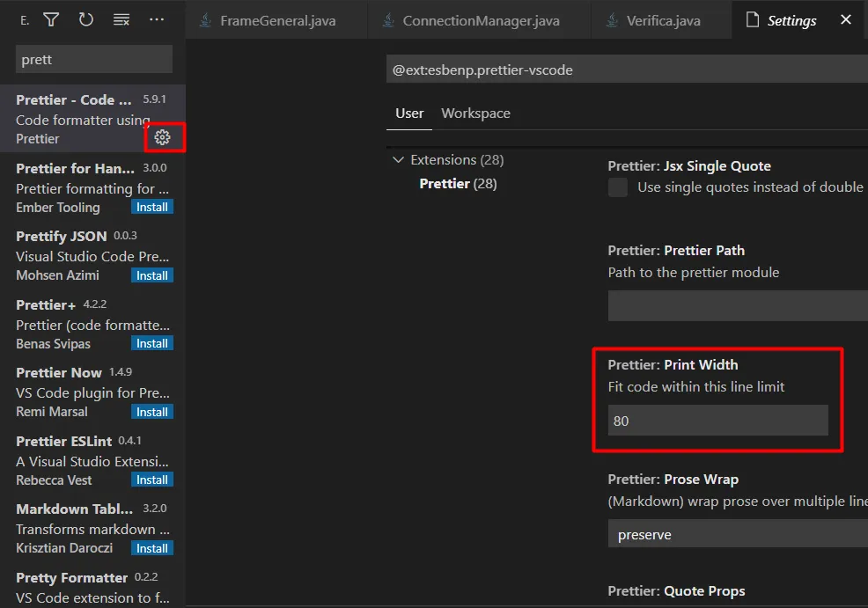Image resolution: width=868 pixels, height=608 pixels.
Task: Click the Prettier: Print Width setting title
Action: pyautogui.click(x=673, y=365)
